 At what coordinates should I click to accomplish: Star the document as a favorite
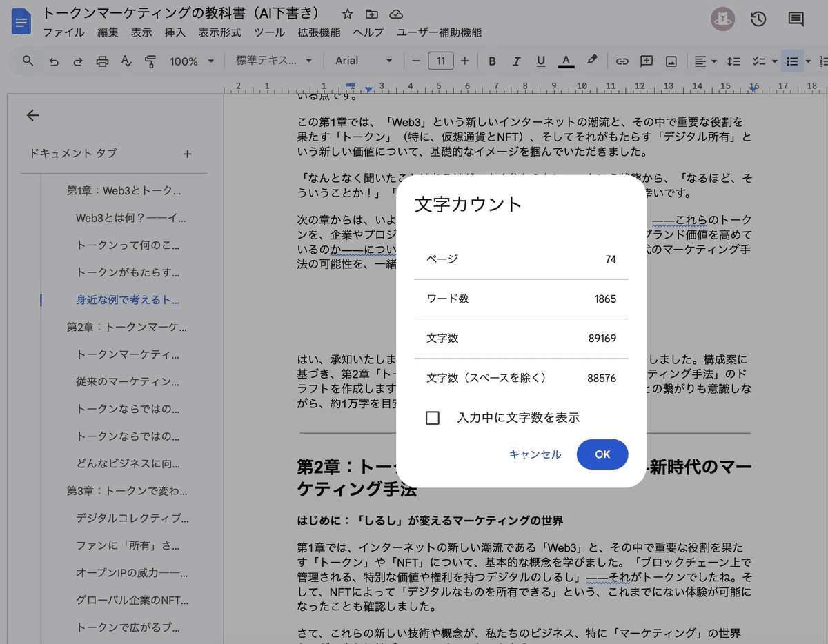(x=347, y=14)
